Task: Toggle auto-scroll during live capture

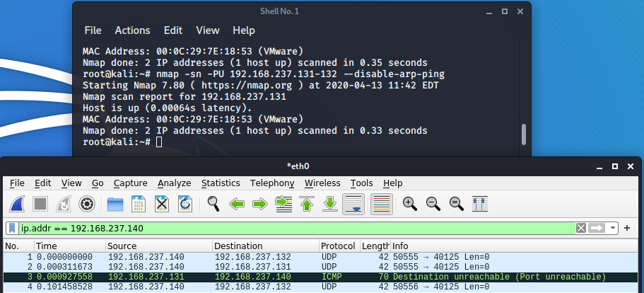Action: (x=353, y=204)
